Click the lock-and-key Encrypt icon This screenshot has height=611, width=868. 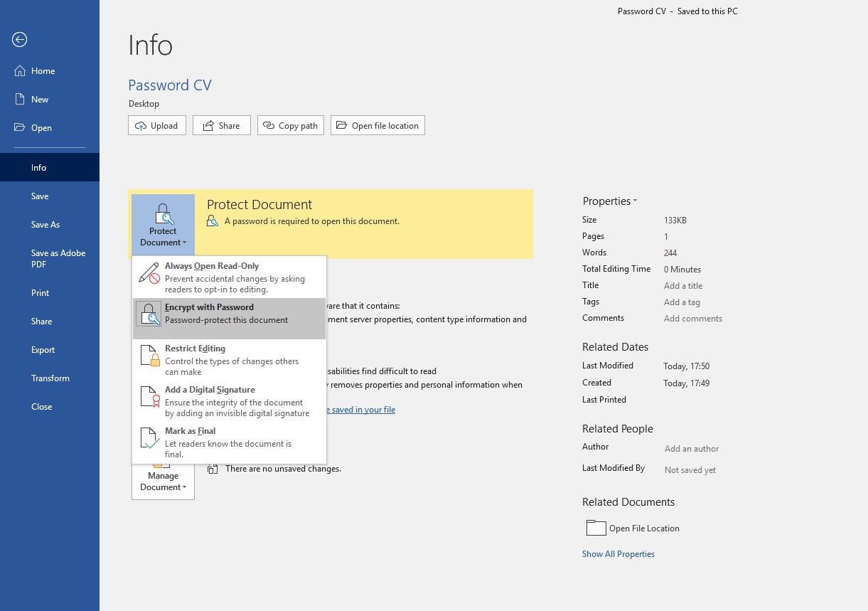tap(149, 314)
